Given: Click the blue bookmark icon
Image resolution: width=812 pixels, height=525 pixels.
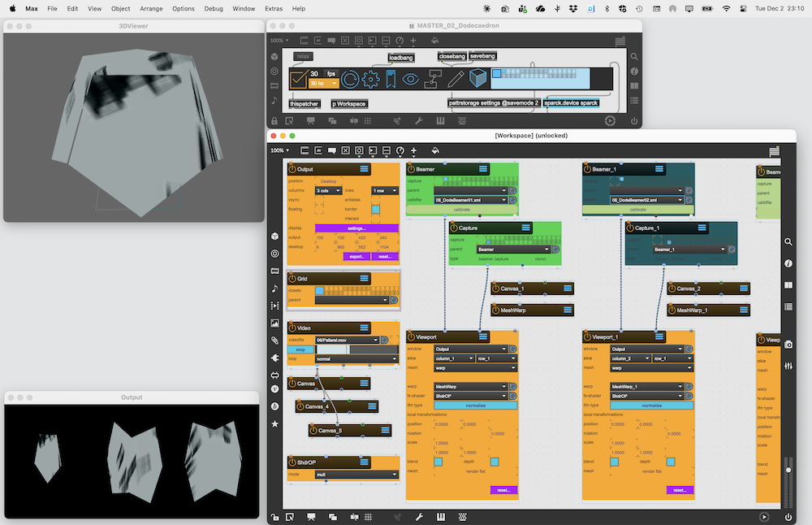Looking at the screenshot, I should point(391,79).
